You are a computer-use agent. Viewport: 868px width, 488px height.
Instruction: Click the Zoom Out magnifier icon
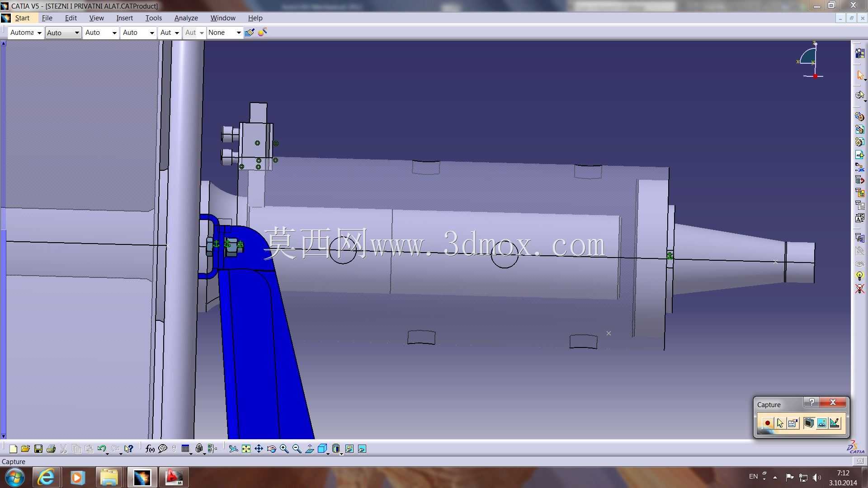(297, 449)
